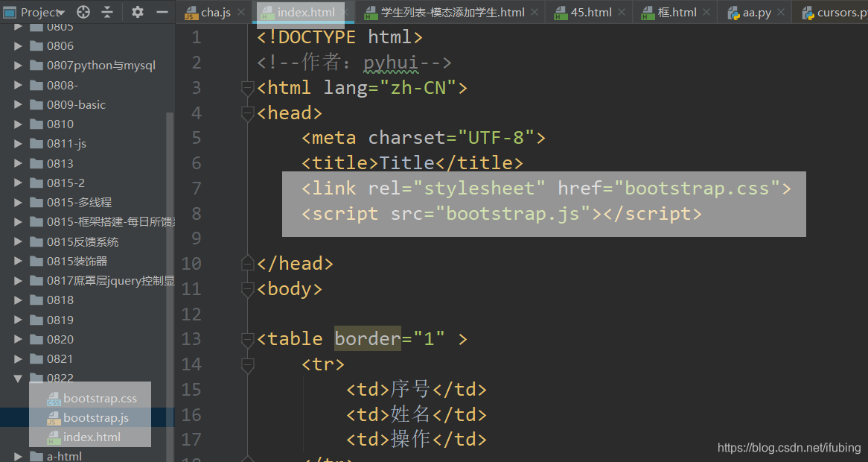Click the border attribute on line 13
This screenshot has height=462, width=868.
click(368, 339)
